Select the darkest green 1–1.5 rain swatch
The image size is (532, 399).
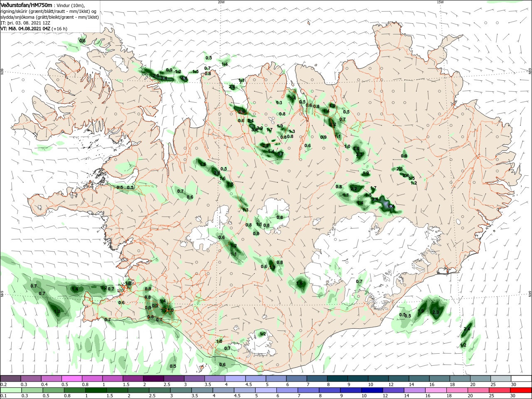coord(96,390)
